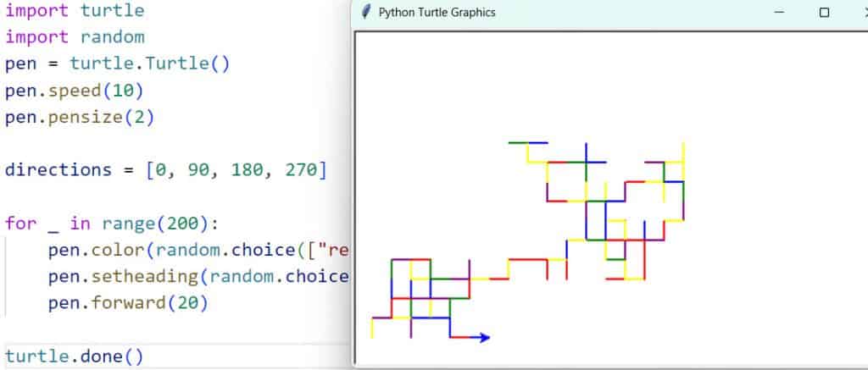Minimize the Python Turtle Graphics window
The image size is (868, 370).
click(778, 13)
